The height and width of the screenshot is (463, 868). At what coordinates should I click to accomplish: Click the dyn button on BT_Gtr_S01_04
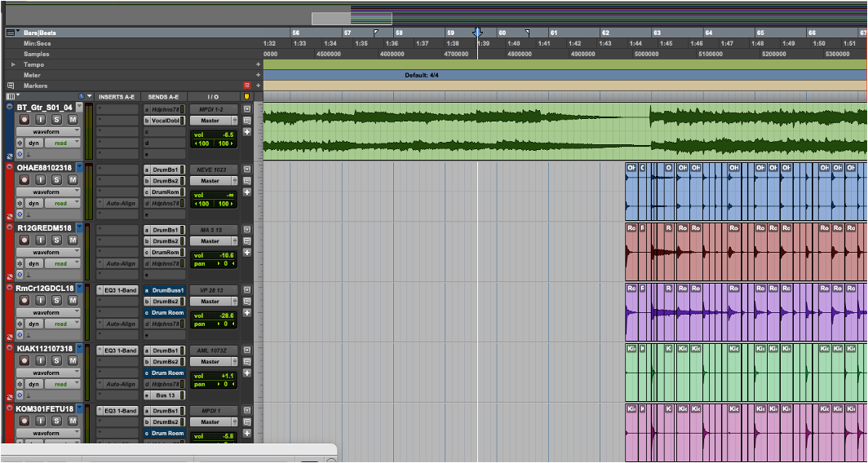(33, 143)
